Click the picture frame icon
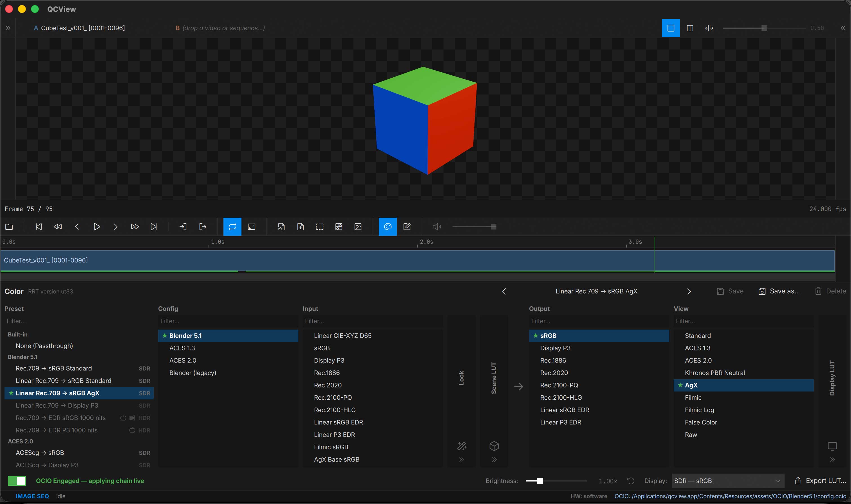This screenshot has width=851, height=504. pos(358,226)
